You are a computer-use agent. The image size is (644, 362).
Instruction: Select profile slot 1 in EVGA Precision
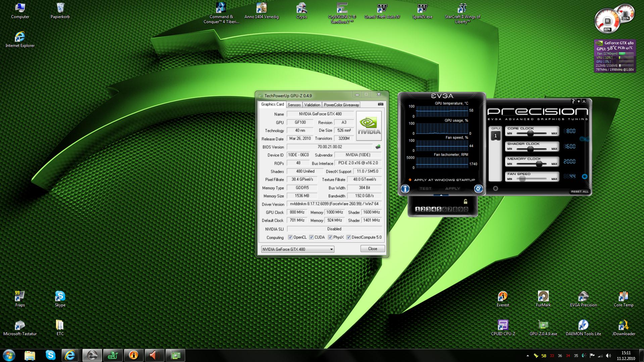417,209
